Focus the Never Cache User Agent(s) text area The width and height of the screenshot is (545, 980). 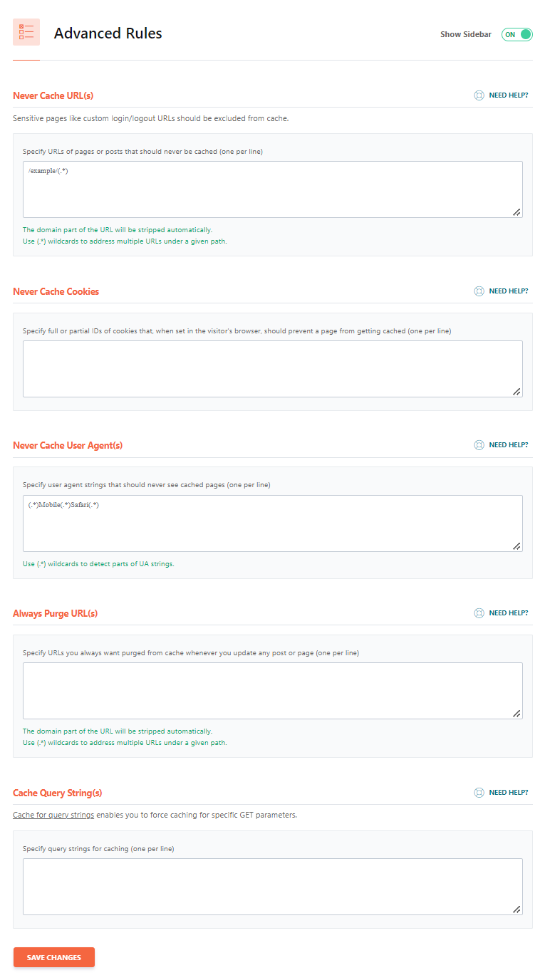pyautogui.click(x=273, y=523)
